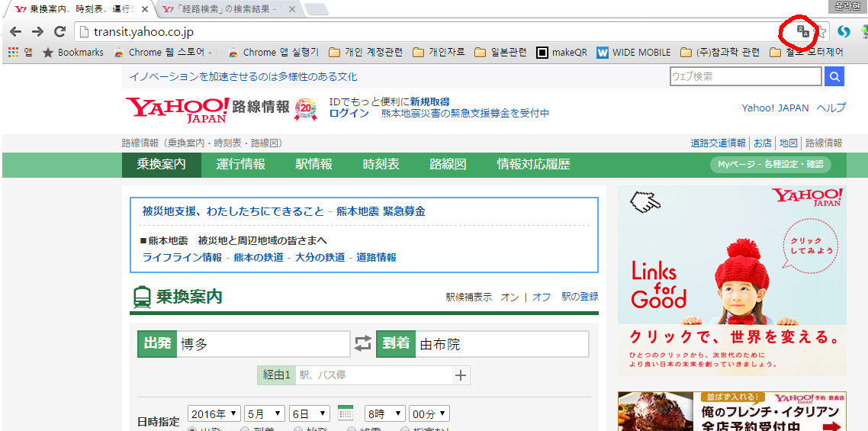Click the Yahoo! JAPAN logo

(x=177, y=109)
